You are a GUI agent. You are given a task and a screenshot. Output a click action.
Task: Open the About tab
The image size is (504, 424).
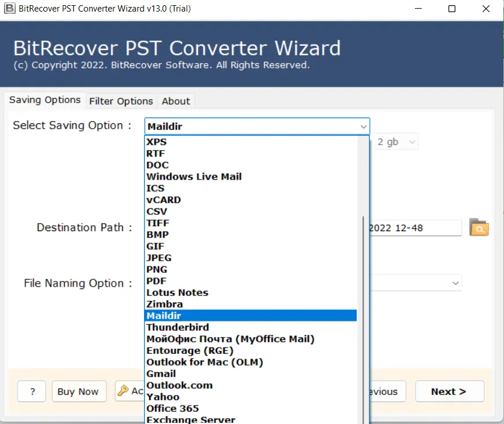pyautogui.click(x=176, y=101)
